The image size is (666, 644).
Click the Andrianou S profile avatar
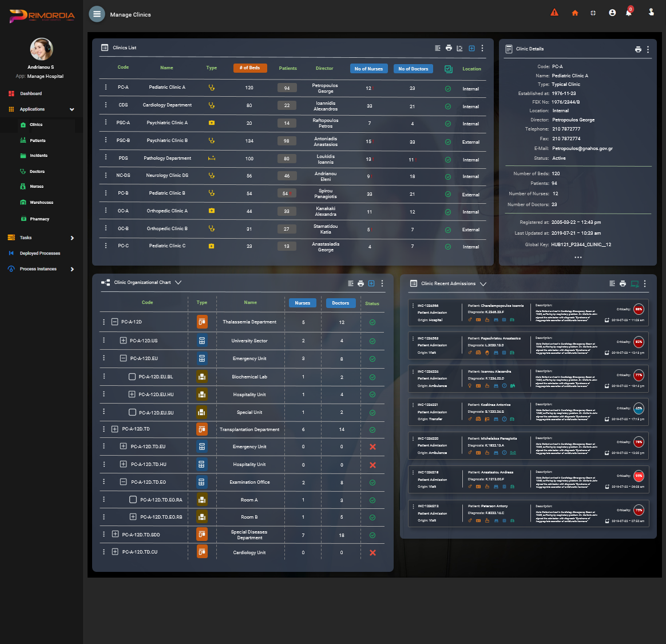tap(41, 49)
